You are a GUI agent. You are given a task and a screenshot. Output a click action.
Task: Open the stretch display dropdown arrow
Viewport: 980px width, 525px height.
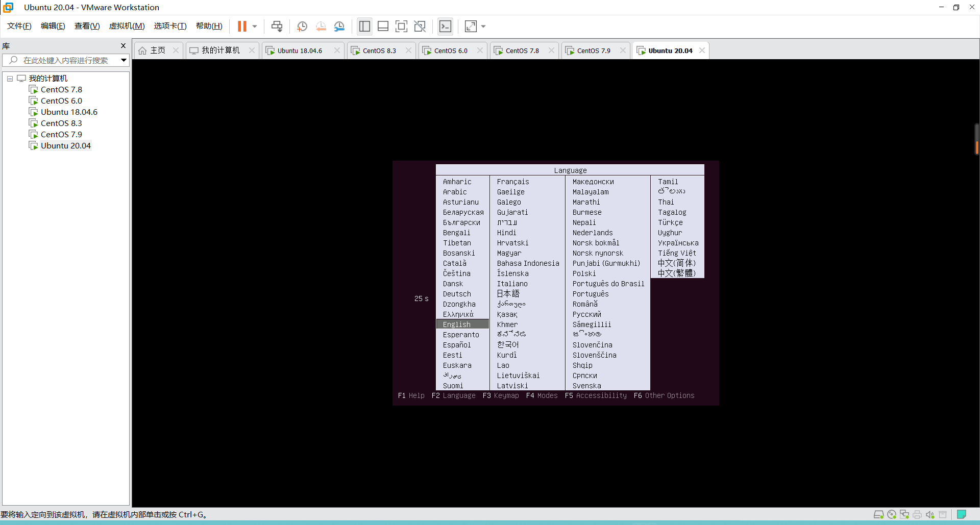point(483,26)
